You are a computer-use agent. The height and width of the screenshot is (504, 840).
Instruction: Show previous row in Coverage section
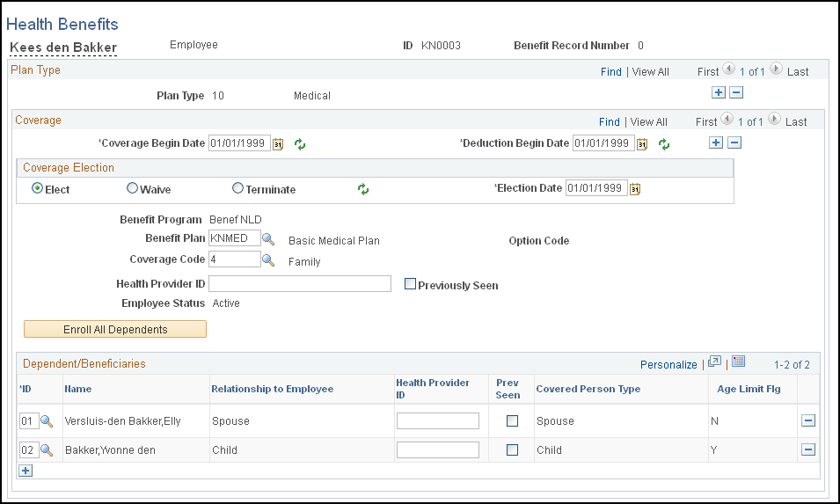pos(727,119)
